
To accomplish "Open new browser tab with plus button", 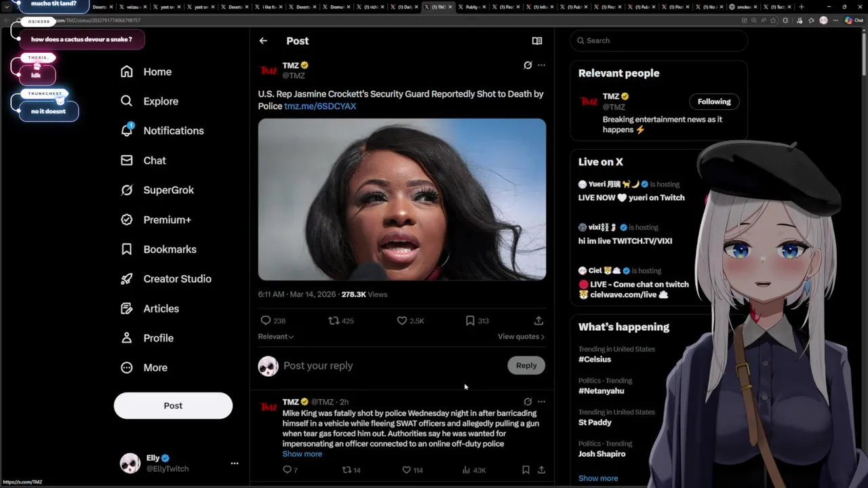I will coord(802,7).
